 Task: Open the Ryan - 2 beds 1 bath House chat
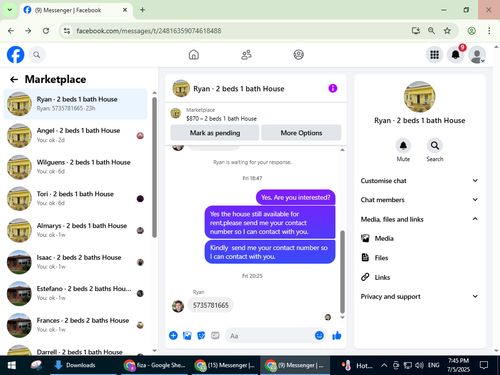[75, 104]
